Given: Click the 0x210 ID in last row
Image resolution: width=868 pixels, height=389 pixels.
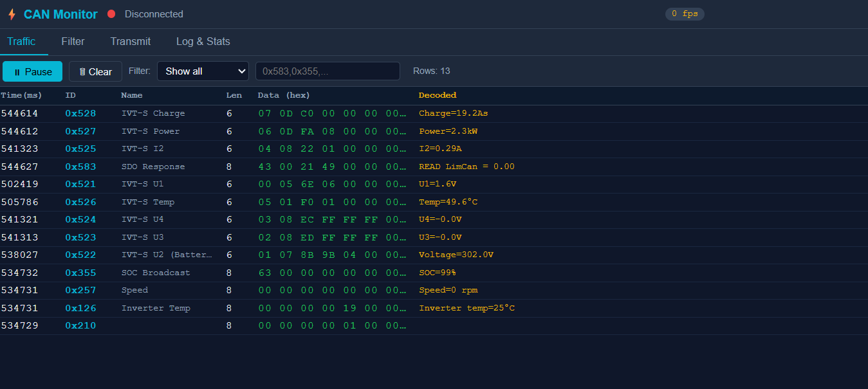Looking at the screenshot, I should tap(80, 326).
